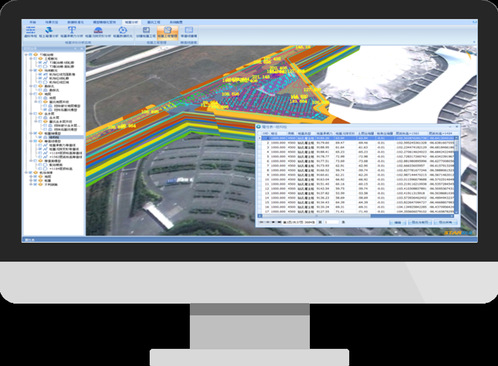Open the ribbon tab right of the active tab
Image resolution: width=498 pixels, height=366 pixels.
tap(154, 22)
